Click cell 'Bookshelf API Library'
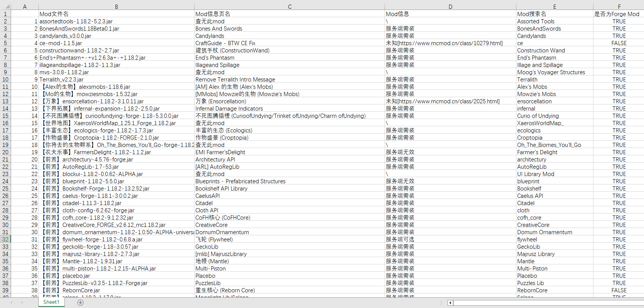644x308 pixels. click(290, 189)
